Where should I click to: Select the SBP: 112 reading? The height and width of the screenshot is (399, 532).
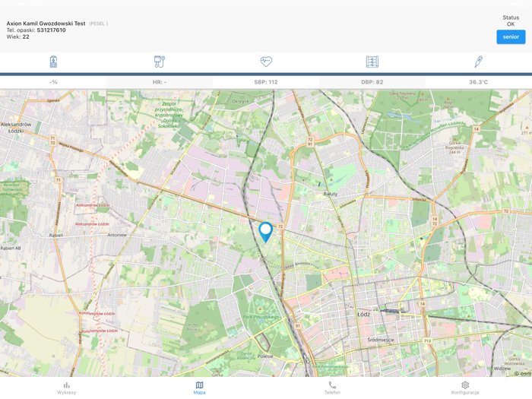[266, 82]
